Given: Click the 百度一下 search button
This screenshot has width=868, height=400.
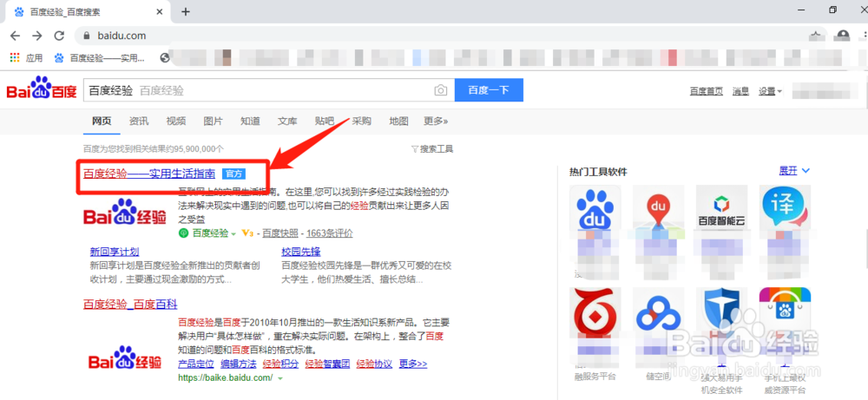Looking at the screenshot, I should 489,90.
